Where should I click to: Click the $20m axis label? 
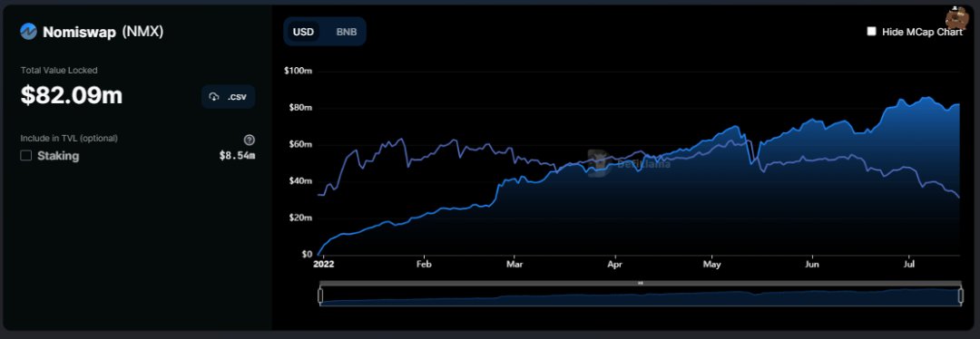coord(300,218)
